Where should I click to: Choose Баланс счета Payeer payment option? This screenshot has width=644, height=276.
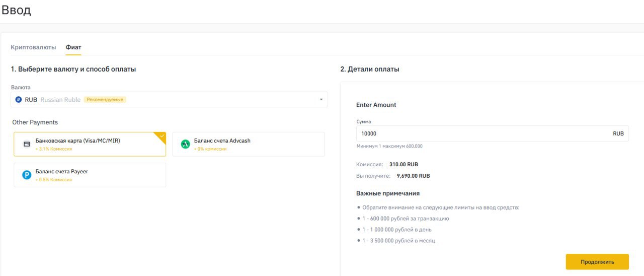pyautogui.click(x=90, y=175)
